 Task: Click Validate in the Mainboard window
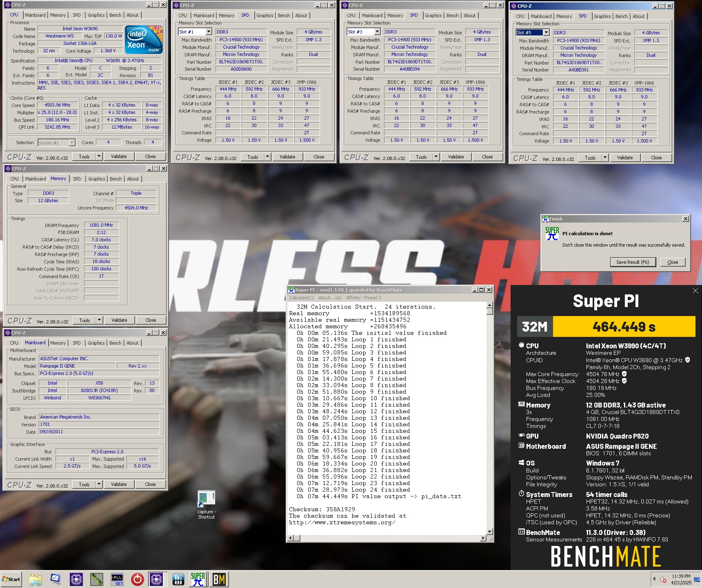click(x=119, y=484)
